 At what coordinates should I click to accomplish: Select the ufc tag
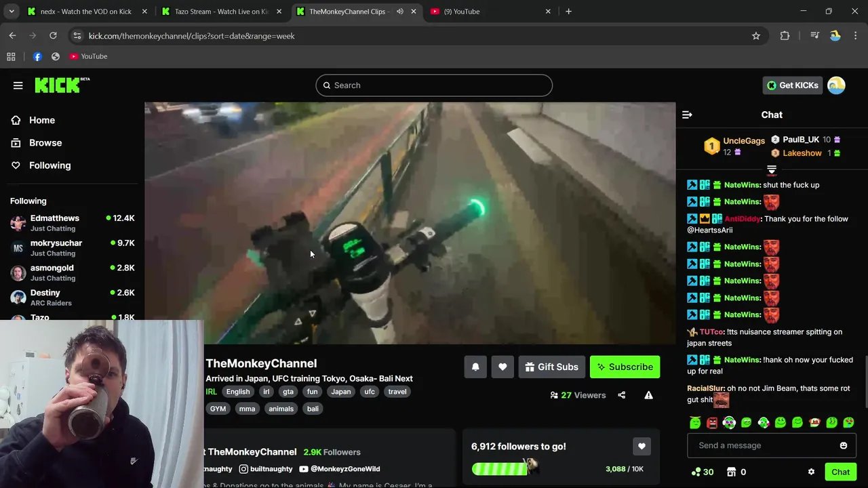point(370,392)
